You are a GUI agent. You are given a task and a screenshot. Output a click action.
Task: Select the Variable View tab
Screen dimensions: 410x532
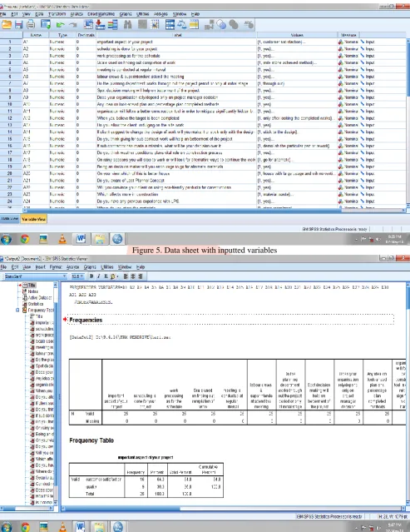tap(33, 219)
